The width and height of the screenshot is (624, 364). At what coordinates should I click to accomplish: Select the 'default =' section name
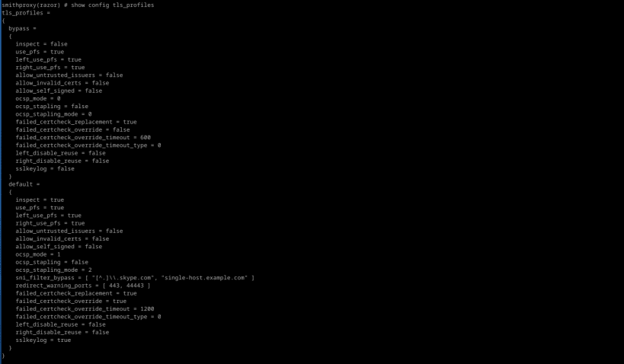[24, 184]
